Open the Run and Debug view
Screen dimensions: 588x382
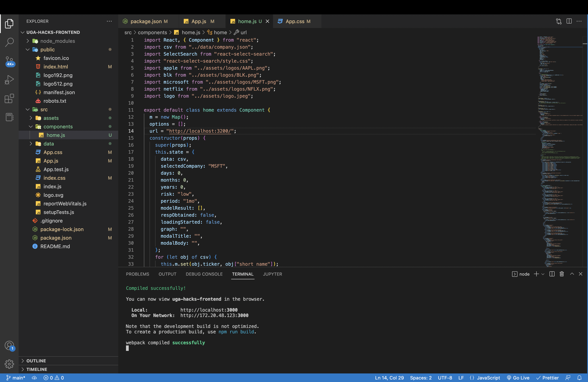point(9,80)
